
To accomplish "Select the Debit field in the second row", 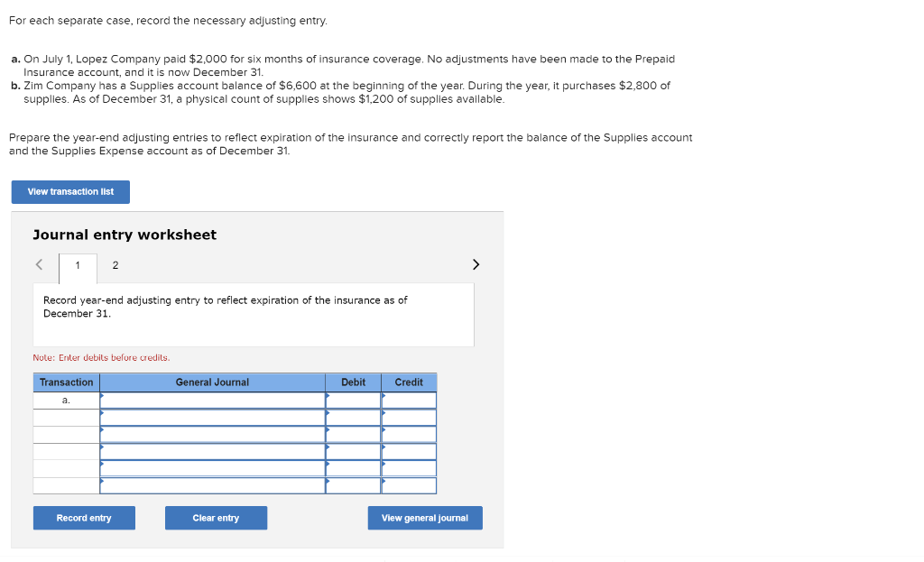I will (353, 417).
